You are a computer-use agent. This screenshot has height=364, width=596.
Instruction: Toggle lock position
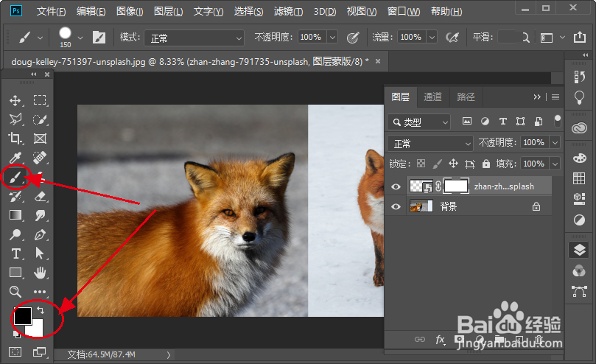tap(453, 164)
